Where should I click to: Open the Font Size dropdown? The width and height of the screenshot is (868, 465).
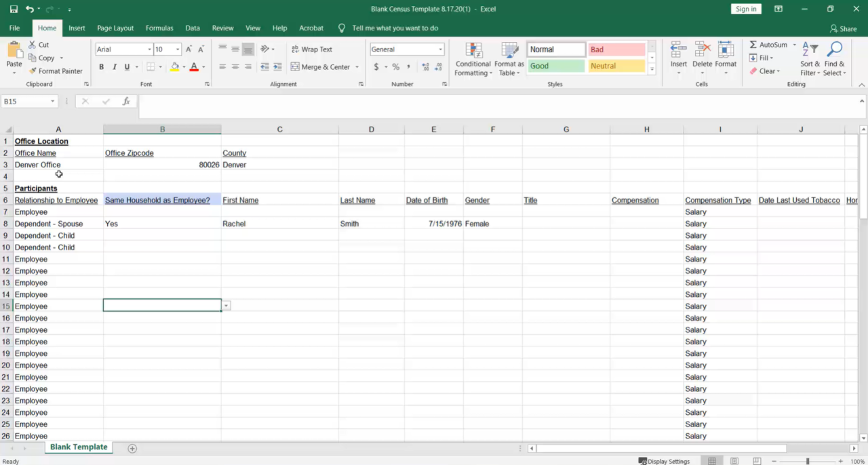[178, 49]
